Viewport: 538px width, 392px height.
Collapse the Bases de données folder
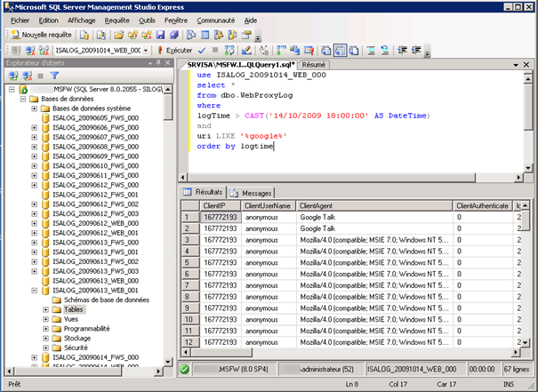pyautogui.click(x=23, y=99)
